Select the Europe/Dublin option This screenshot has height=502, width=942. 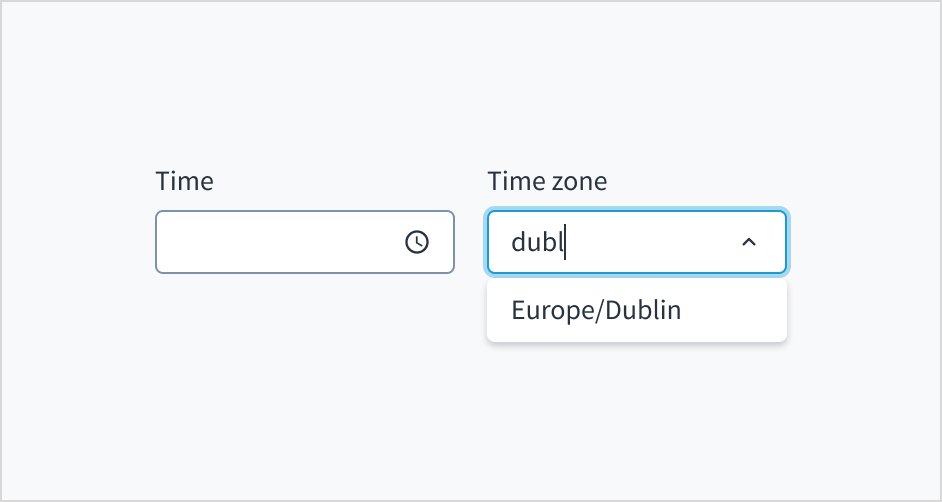[x=596, y=310]
